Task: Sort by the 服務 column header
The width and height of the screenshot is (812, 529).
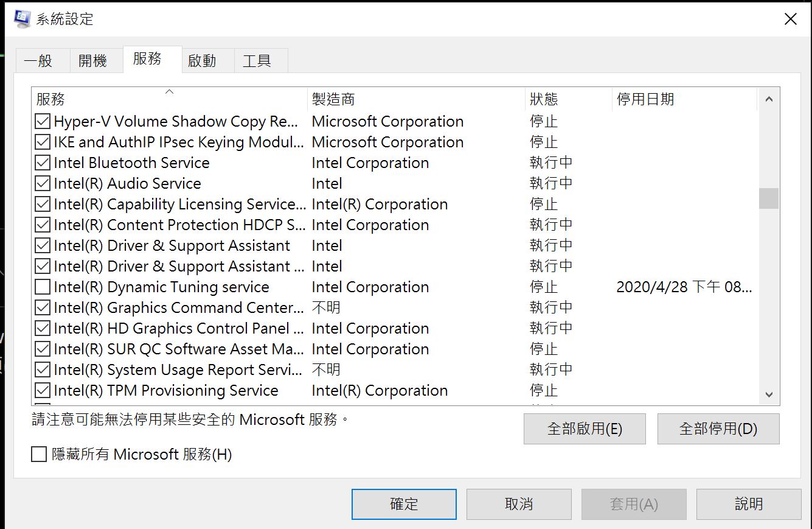Action: [170, 99]
